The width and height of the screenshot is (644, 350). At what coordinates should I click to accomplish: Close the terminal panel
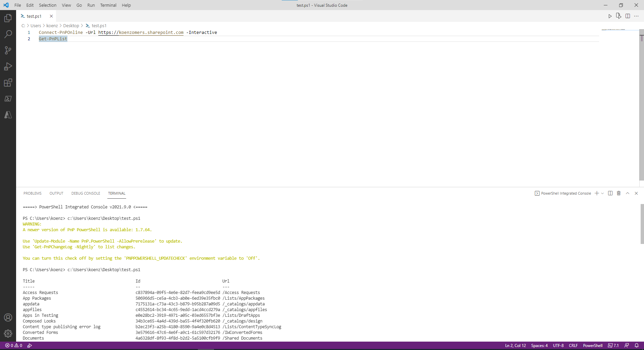coord(636,193)
